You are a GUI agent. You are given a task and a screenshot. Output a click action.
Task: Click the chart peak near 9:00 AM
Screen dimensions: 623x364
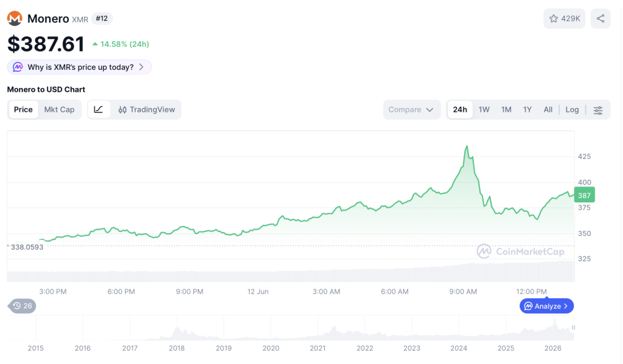[467, 146]
